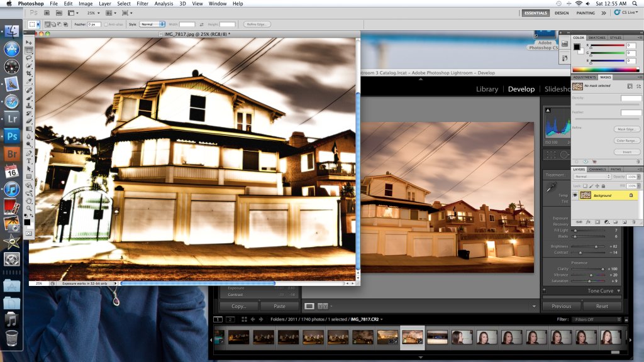The width and height of the screenshot is (644, 362).
Task: Click Lightroom Paste button
Action: 279,306
